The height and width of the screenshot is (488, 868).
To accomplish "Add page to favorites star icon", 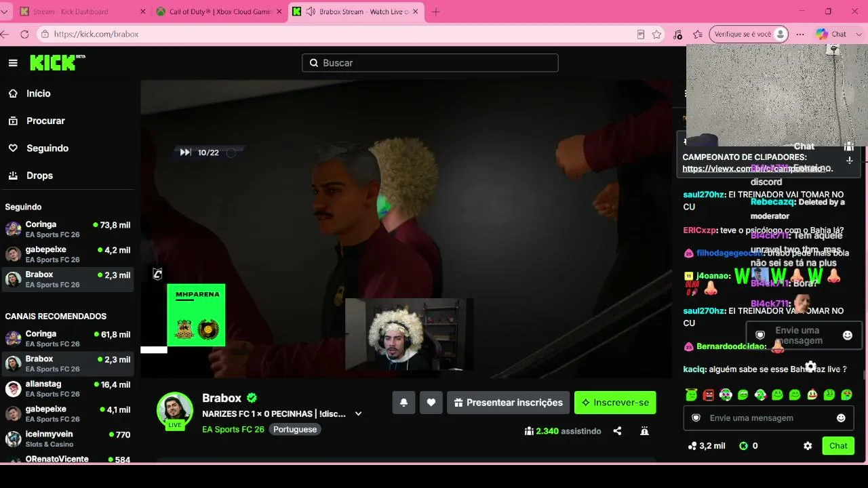I will pos(656,34).
